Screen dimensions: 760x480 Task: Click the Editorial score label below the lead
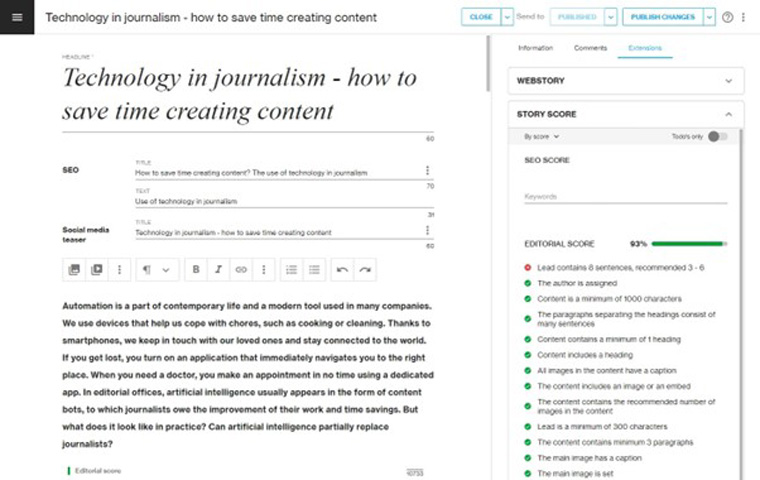pyautogui.click(x=98, y=471)
